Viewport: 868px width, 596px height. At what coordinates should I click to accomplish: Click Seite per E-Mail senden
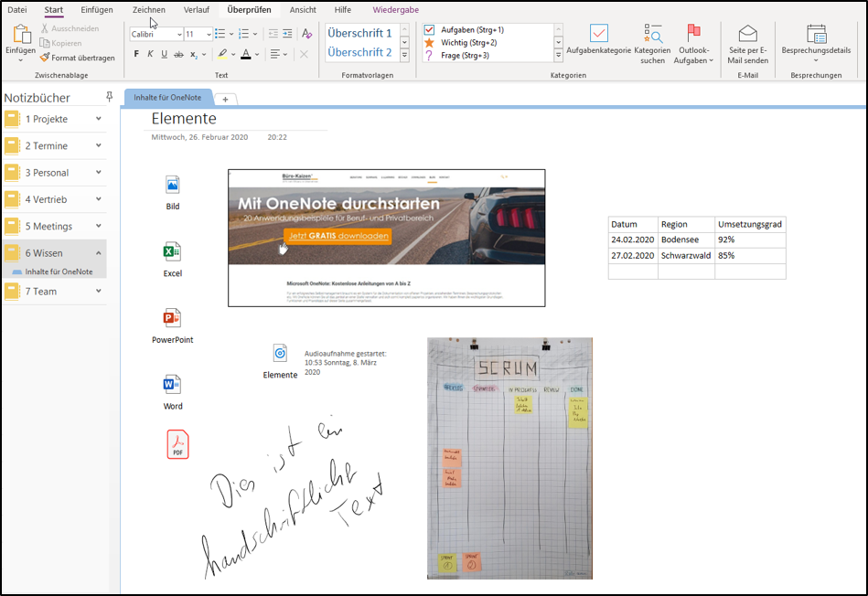748,44
